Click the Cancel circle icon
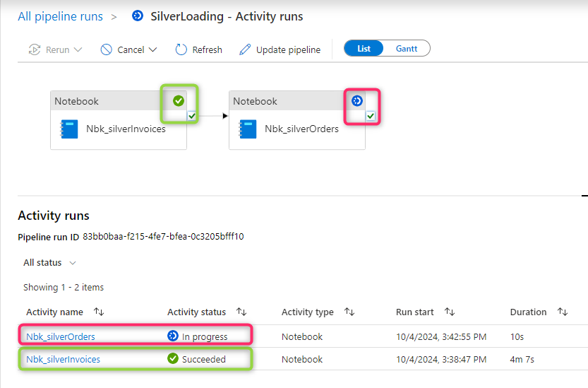Image resolution: width=588 pixels, height=388 pixels. pos(107,49)
